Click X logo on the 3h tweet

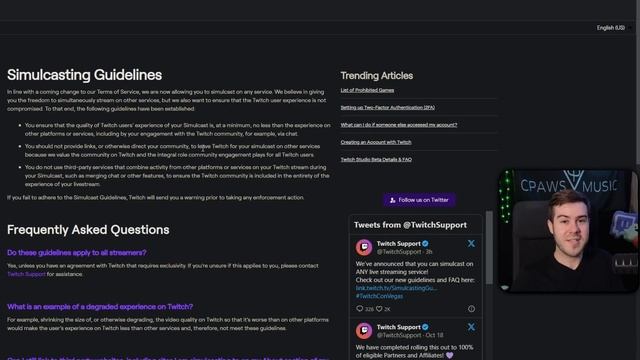[x=471, y=244]
